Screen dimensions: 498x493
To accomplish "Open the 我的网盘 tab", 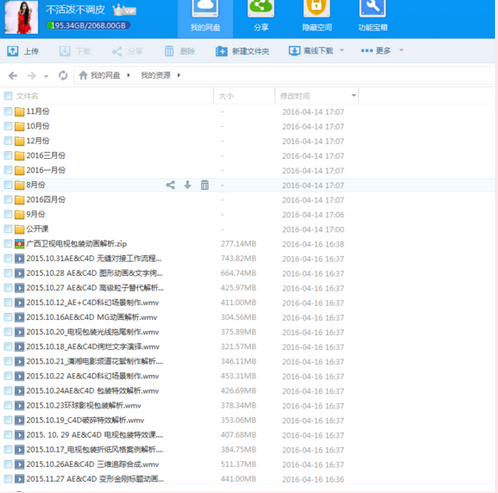I will (x=205, y=18).
